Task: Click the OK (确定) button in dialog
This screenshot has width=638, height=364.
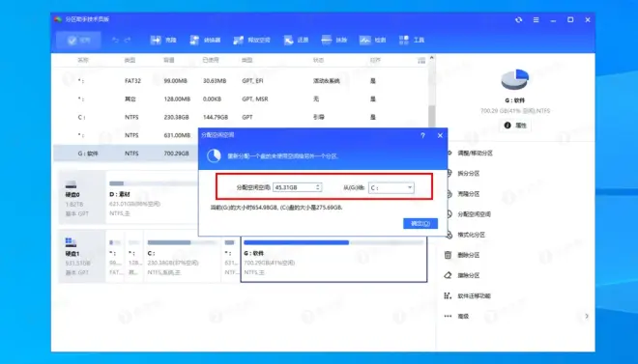Action: point(420,223)
